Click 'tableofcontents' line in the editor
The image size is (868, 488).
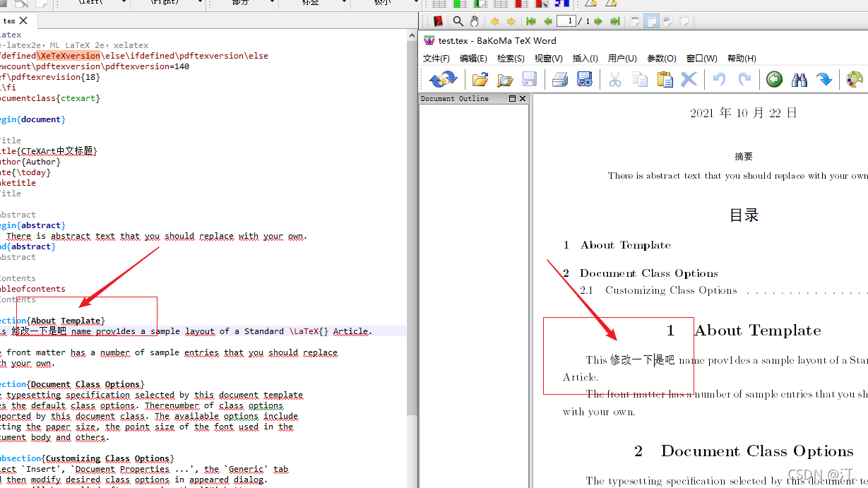pyautogui.click(x=32, y=289)
